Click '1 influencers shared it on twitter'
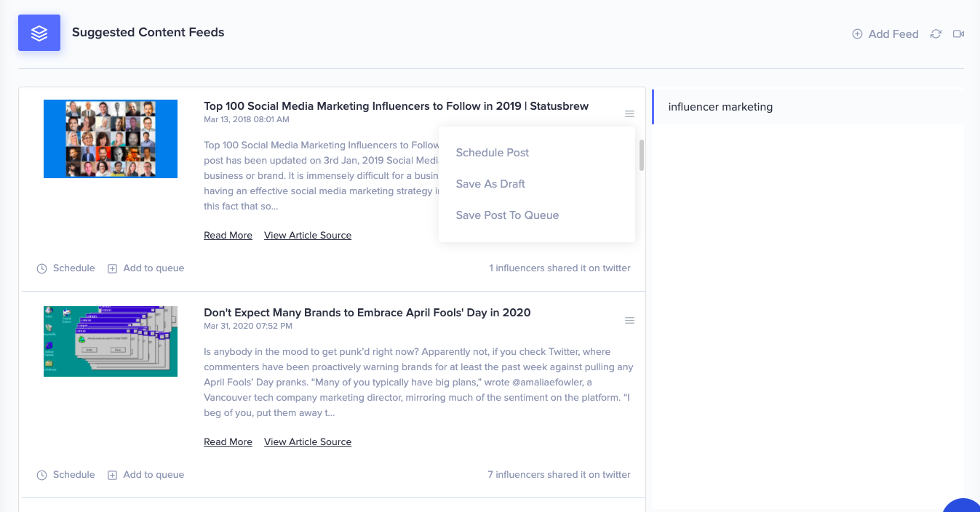This screenshot has height=512, width=980. (560, 268)
